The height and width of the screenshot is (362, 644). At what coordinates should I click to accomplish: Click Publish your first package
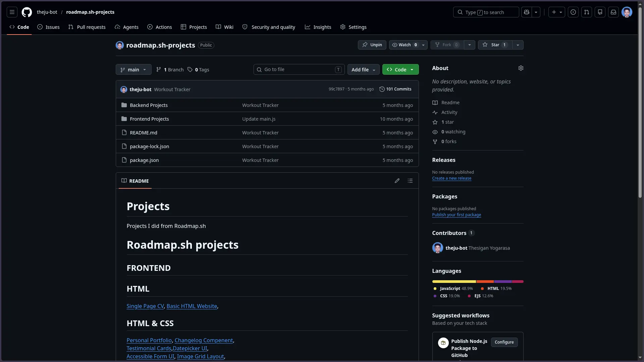(457, 215)
